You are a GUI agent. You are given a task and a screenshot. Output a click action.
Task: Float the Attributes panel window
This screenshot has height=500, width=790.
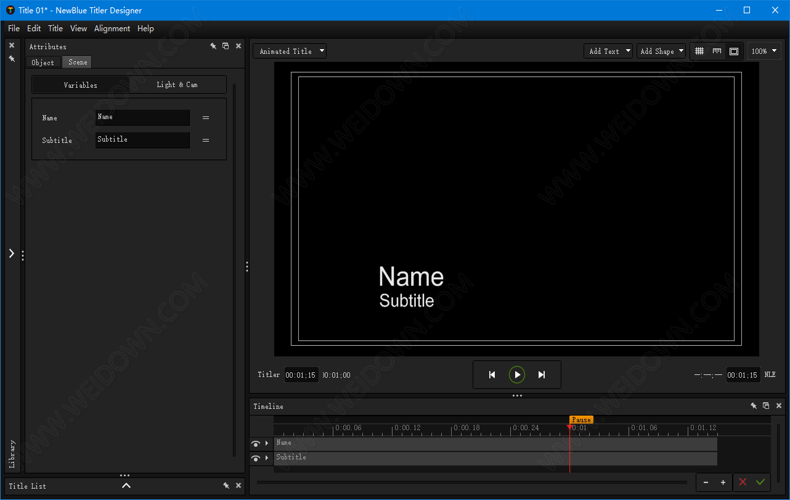pyautogui.click(x=226, y=46)
